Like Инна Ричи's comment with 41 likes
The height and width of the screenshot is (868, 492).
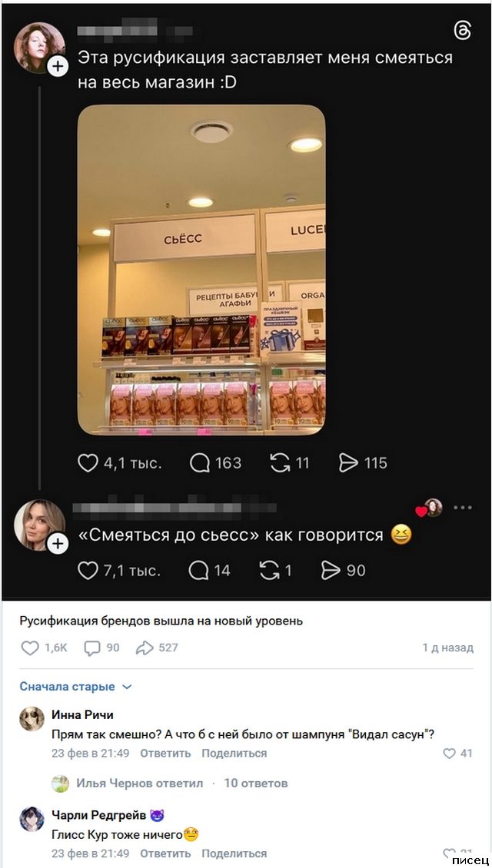coord(450,754)
